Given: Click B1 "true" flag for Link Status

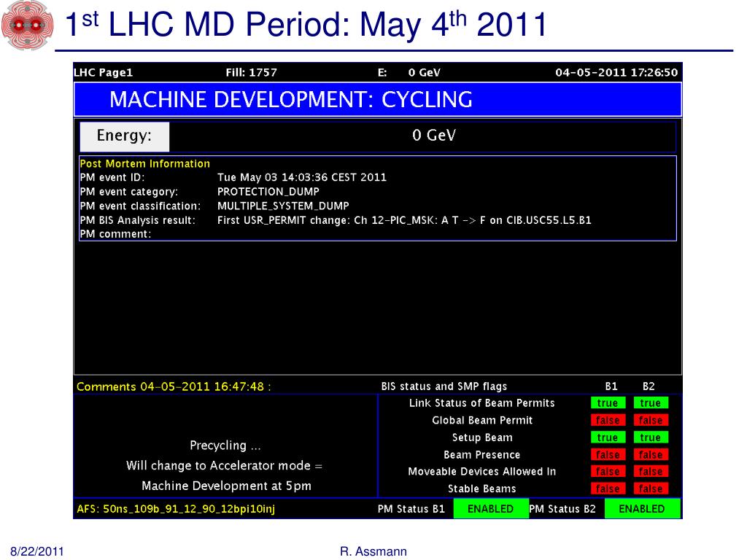Looking at the screenshot, I should click(608, 402).
